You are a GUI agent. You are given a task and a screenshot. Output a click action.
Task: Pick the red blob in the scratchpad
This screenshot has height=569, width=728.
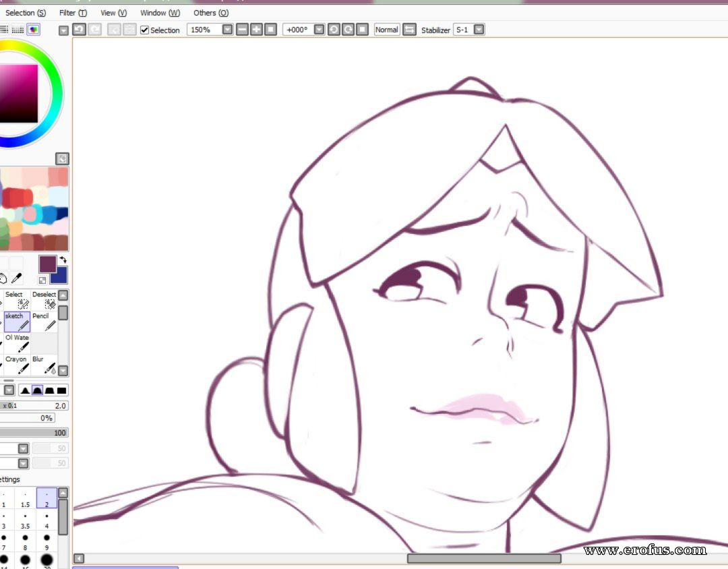(x=18, y=197)
